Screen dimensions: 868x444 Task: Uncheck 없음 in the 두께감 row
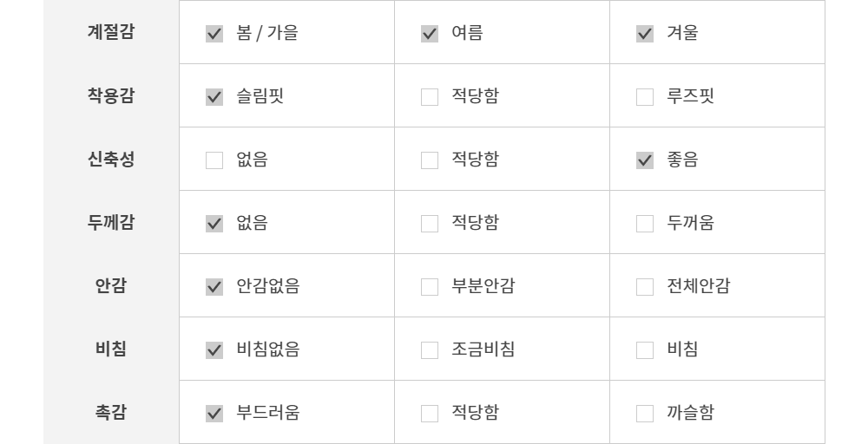[x=214, y=224]
